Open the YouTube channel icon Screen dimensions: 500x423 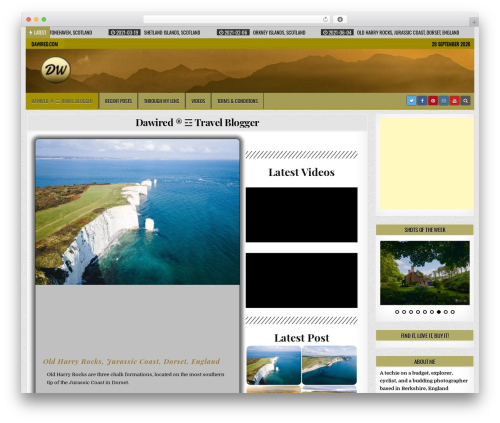454,101
